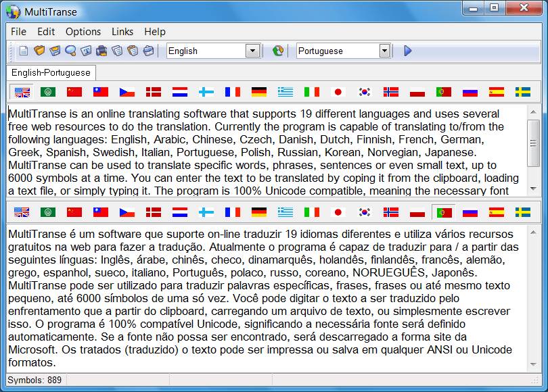Swap languages with the green arrows icon
This screenshot has height=392, width=548.
(277, 50)
